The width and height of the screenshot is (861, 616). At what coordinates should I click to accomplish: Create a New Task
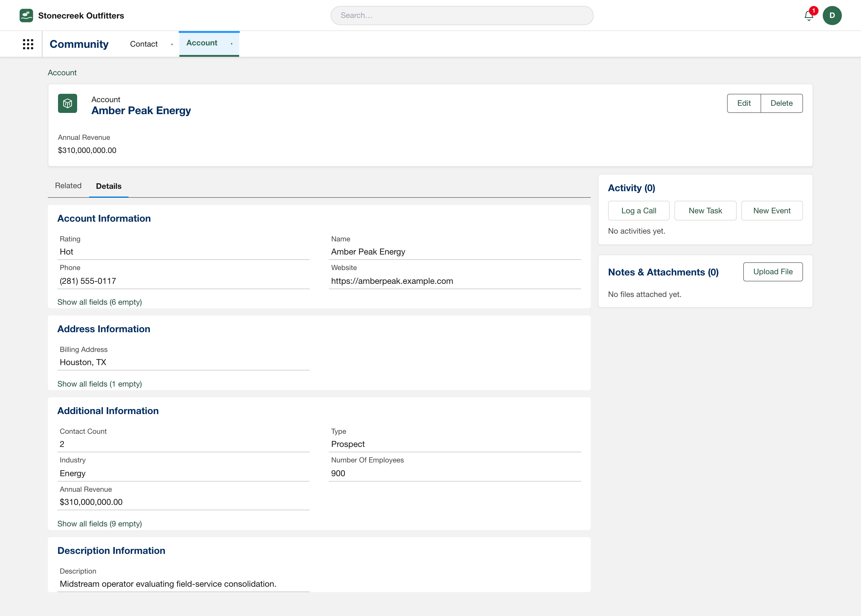pos(705,211)
